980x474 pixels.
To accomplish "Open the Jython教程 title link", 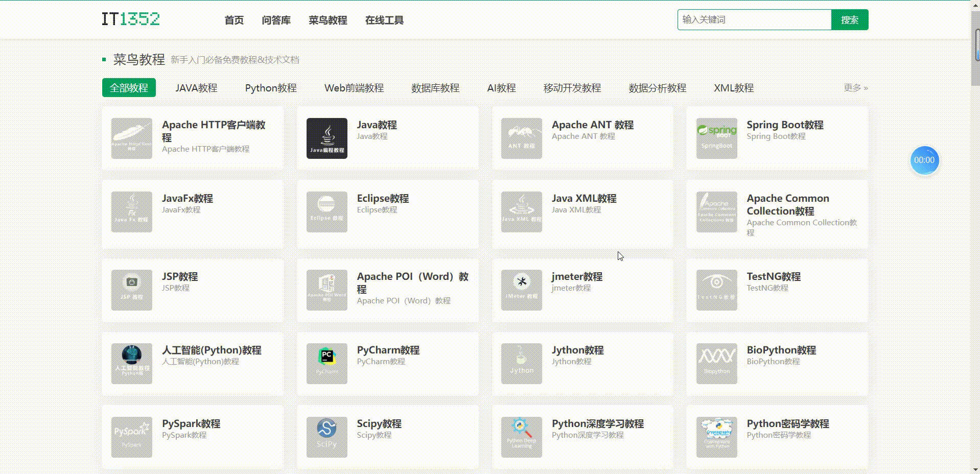I will (x=577, y=350).
